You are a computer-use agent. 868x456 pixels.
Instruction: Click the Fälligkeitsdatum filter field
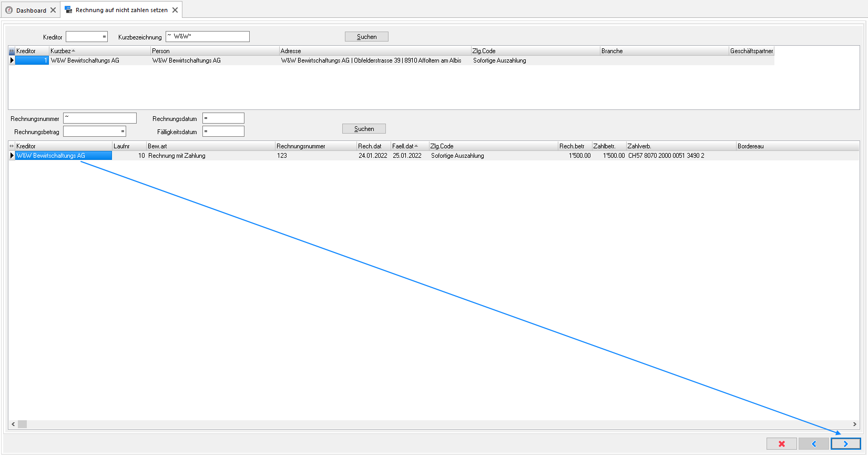(x=223, y=131)
